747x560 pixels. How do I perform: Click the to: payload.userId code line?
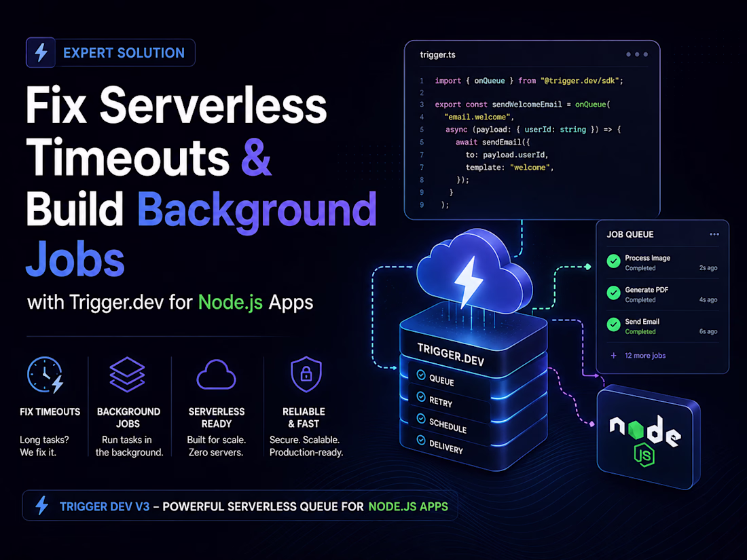click(507, 155)
